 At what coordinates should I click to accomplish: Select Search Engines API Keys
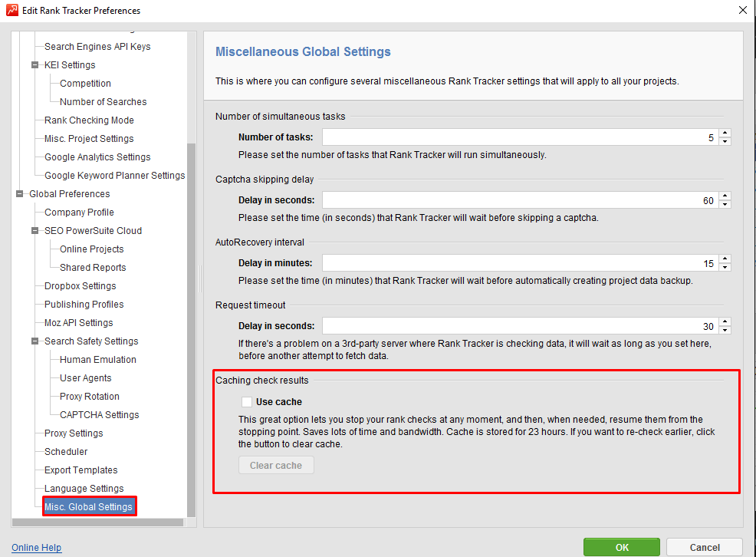(97, 47)
